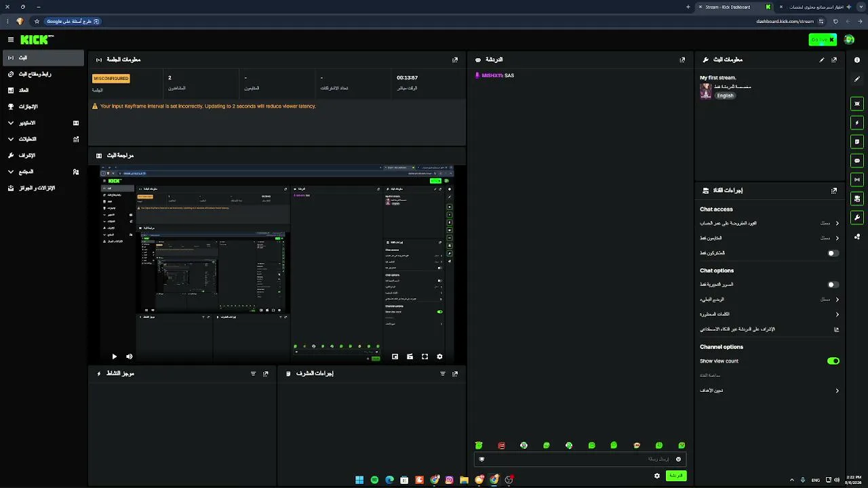Open Instagram from the taskbar

(x=449, y=480)
